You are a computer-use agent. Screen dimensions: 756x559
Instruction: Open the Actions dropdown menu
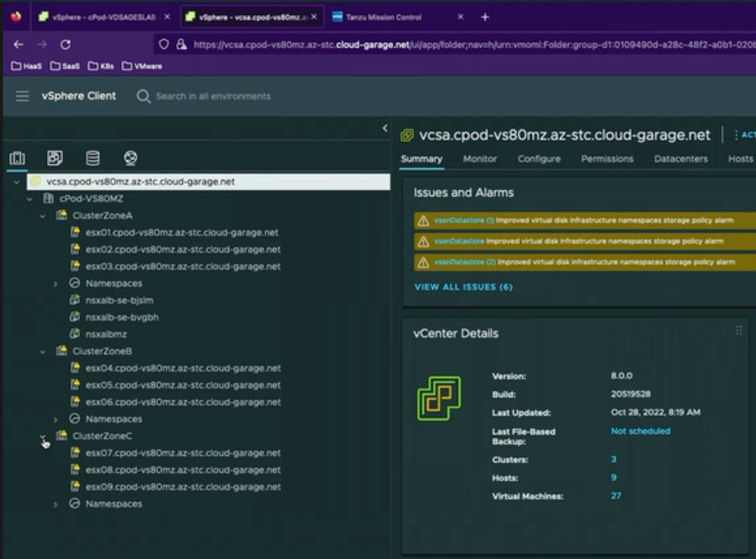pyautogui.click(x=745, y=135)
